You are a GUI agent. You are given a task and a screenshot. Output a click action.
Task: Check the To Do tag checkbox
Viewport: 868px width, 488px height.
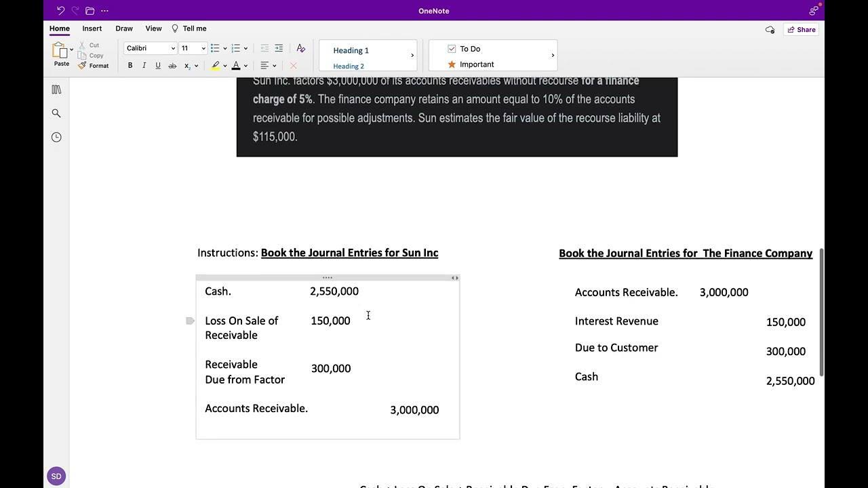pos(452,49)
